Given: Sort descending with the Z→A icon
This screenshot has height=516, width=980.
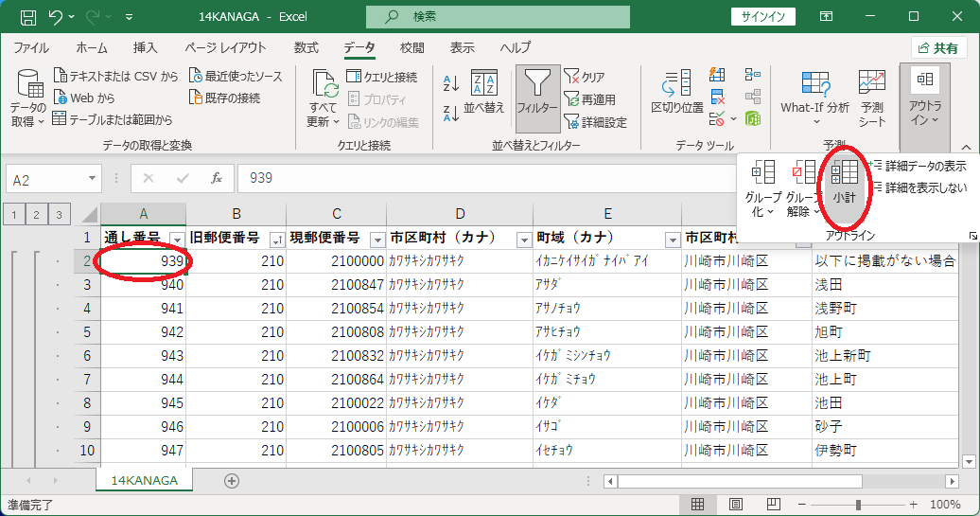Looking at the screenshot, I should [x=451, y=113].
